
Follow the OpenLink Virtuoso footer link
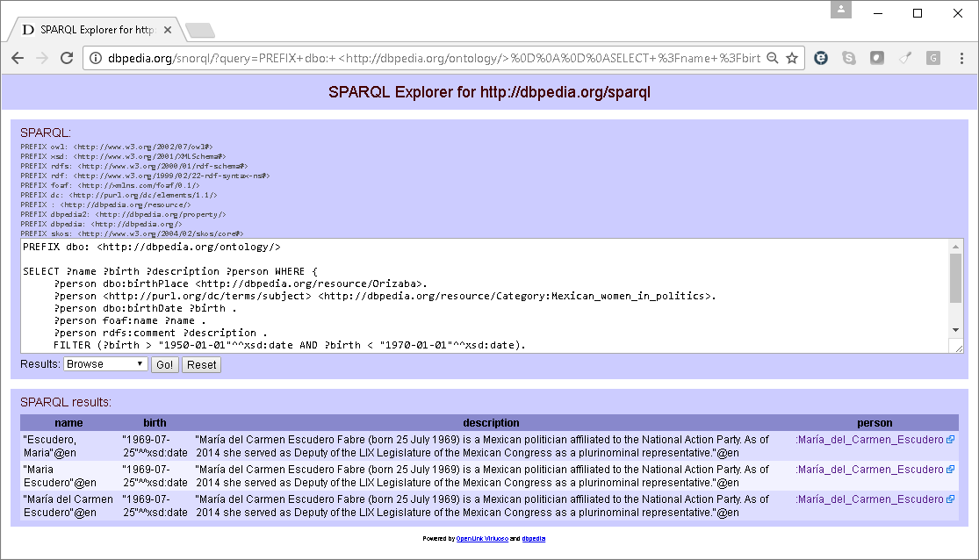click(482, 539)
